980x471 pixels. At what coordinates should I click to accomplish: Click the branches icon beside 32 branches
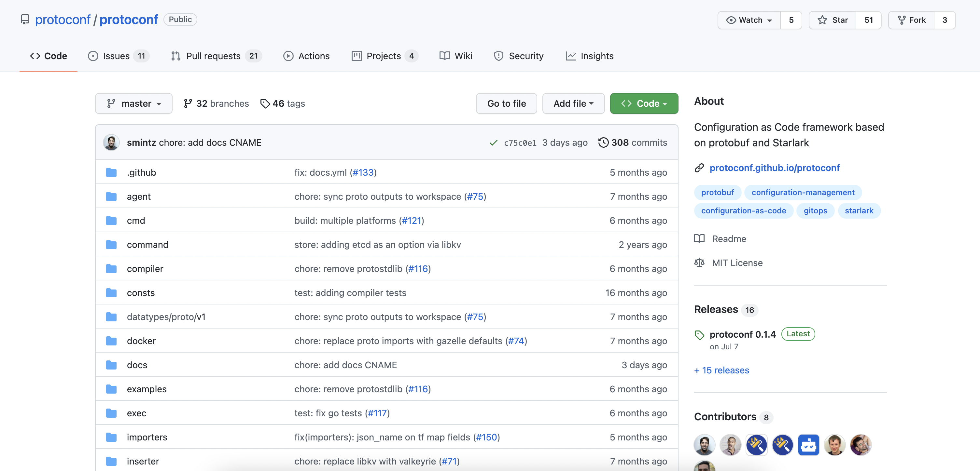188,103
